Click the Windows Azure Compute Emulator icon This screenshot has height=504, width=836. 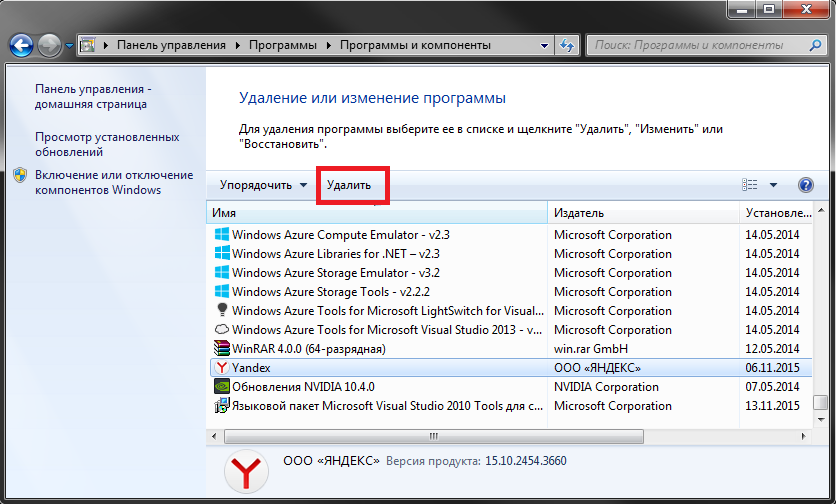pyautogui.click(x=221, y=235)
